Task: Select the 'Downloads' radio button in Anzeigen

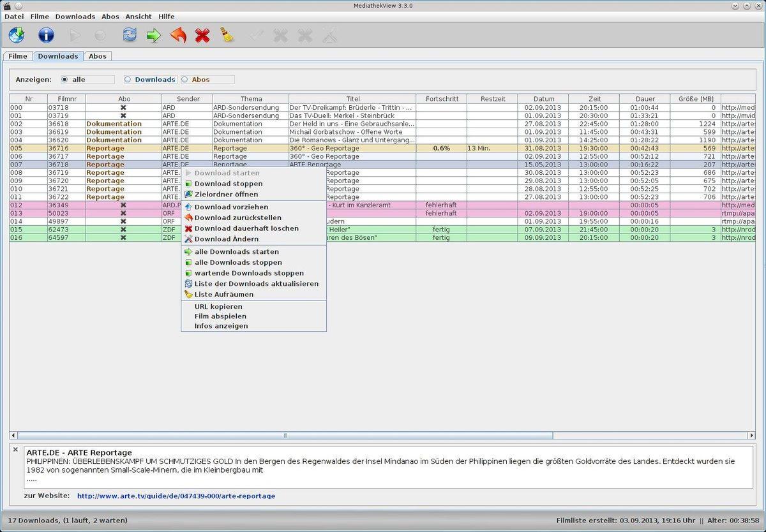Action: (128, 80)
